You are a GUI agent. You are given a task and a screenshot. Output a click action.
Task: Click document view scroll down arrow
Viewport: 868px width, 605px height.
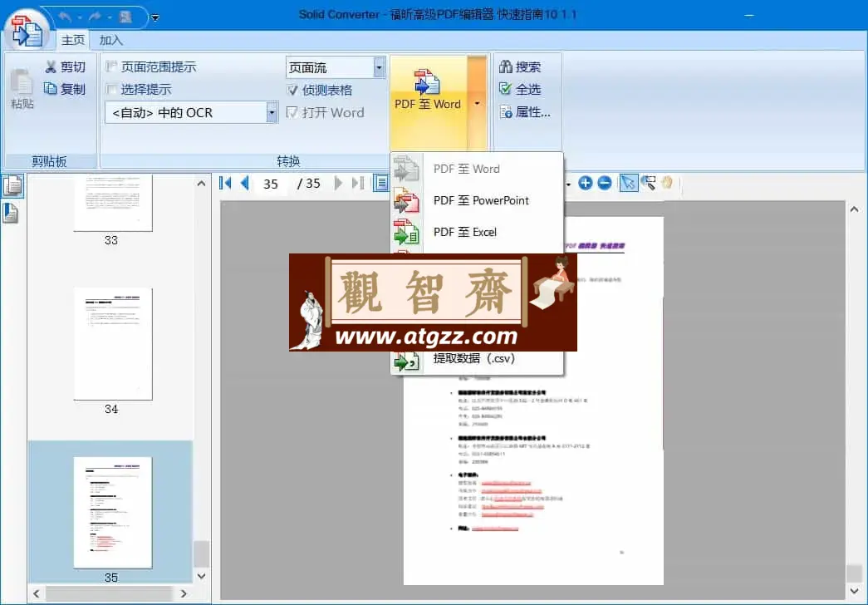tap(854, 592)
